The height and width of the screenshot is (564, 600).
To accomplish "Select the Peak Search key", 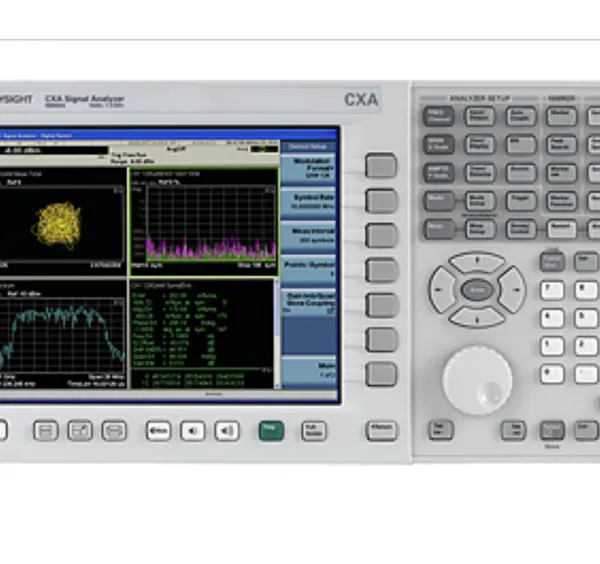I will point(561,144).
